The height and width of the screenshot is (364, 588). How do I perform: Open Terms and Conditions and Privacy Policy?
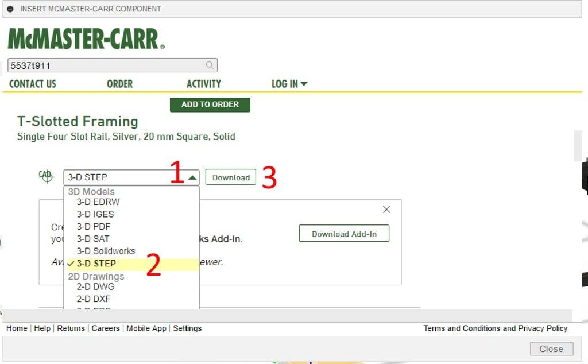point(496,328)
